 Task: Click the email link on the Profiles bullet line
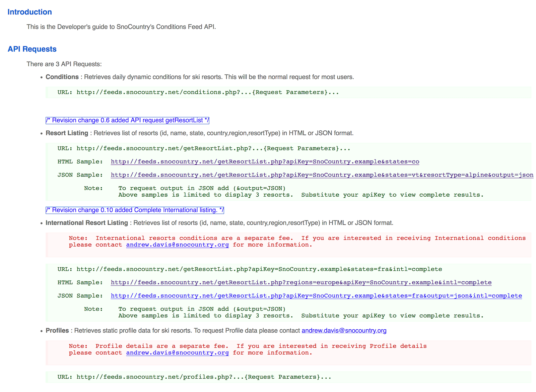(344, 331)
